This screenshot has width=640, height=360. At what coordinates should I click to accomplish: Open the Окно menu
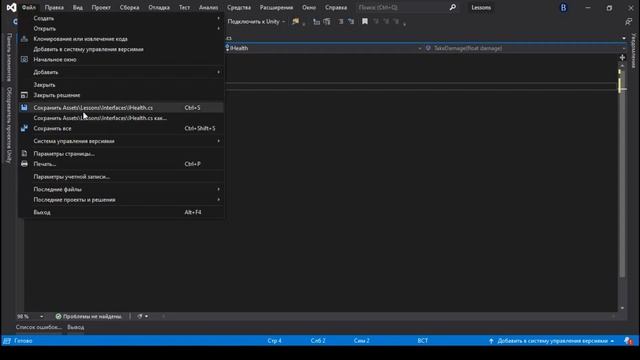[x=309, y=7]
